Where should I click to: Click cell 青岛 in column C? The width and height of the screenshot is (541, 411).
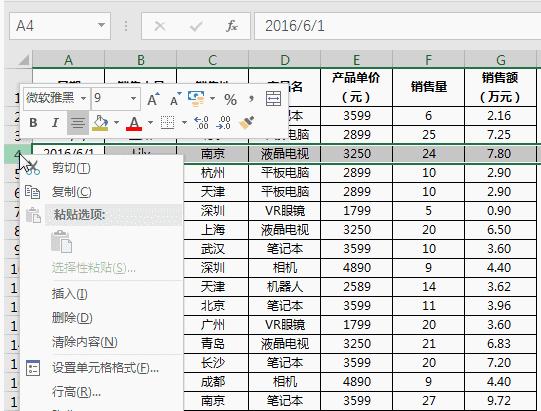[x=213, y=344]
